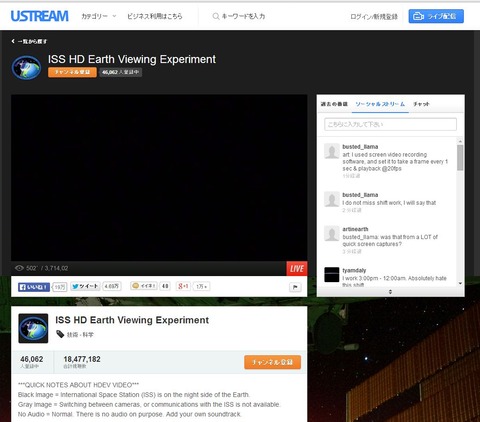Switch to the ソーシャルストリーム tab
The width and height of the screenshot is (480, 422).
tap(380, 104)
